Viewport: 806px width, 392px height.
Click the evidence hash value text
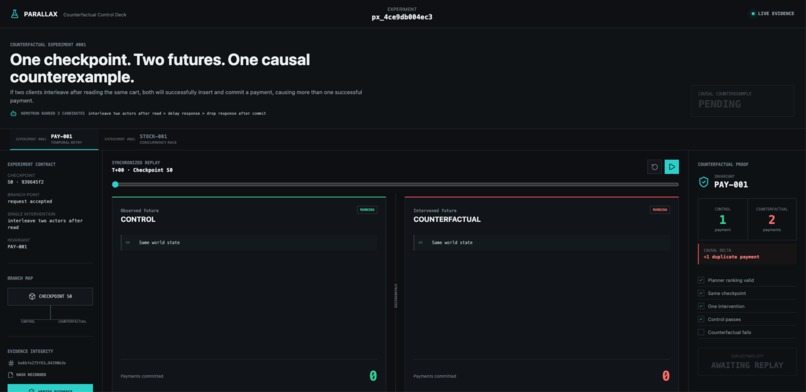(x=42, y=363)
